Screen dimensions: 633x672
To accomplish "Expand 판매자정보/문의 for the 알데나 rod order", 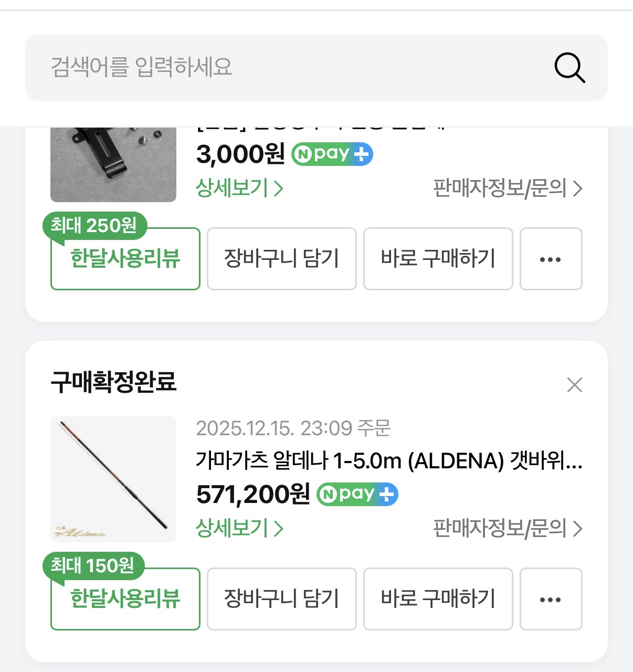I will pos(507,529).
